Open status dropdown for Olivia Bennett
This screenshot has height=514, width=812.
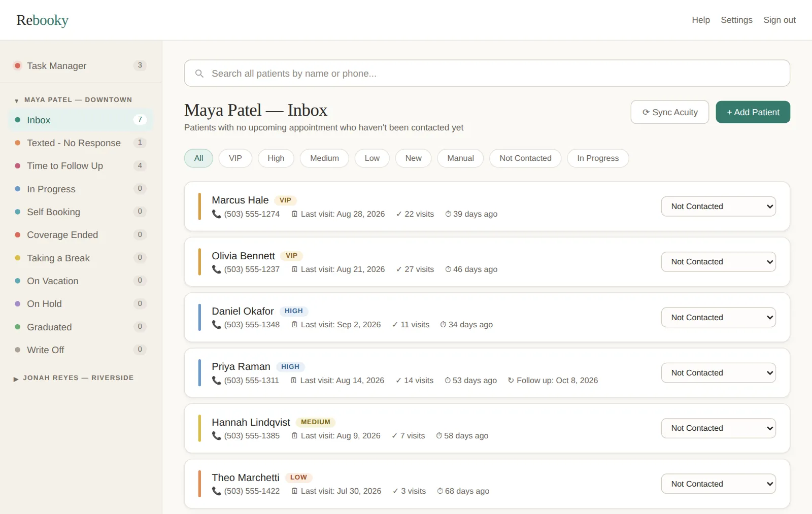point(718,262)
